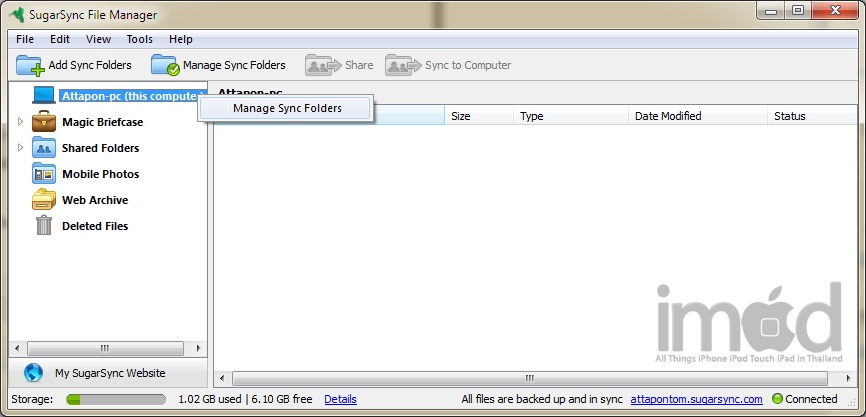Sort the file list by Date Modified

tap(668, 116)
